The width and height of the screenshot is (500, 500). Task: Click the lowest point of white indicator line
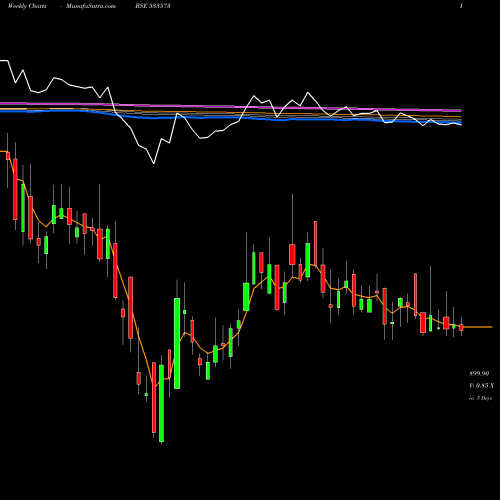pyautogui.click(x=154, y=163)
